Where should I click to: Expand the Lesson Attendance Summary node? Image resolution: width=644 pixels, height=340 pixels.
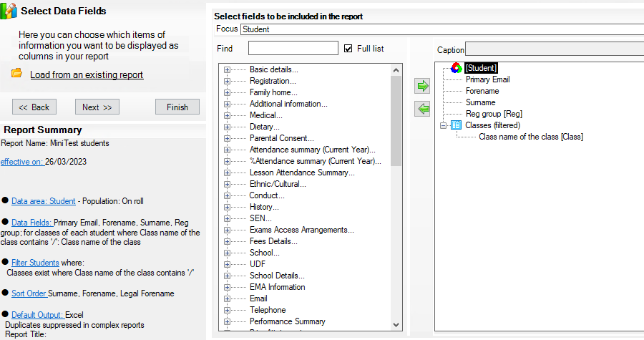click(227, 173)
